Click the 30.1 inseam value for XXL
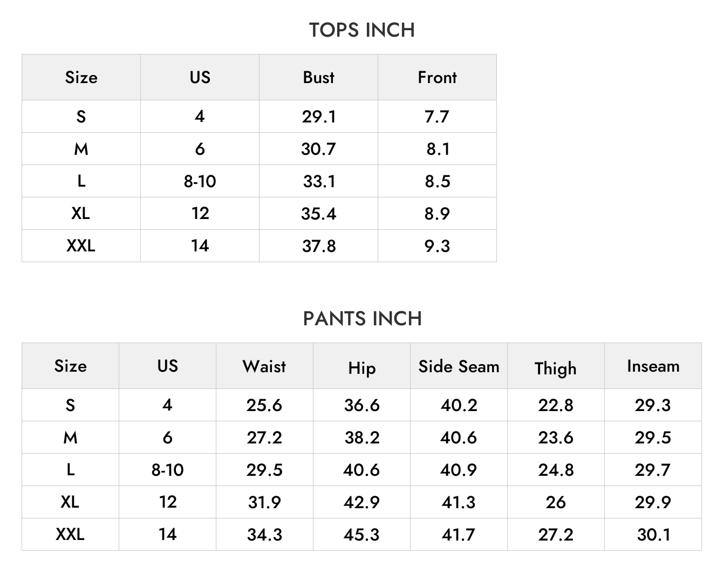Screen dimensions: 723x588 coord(653,535)
